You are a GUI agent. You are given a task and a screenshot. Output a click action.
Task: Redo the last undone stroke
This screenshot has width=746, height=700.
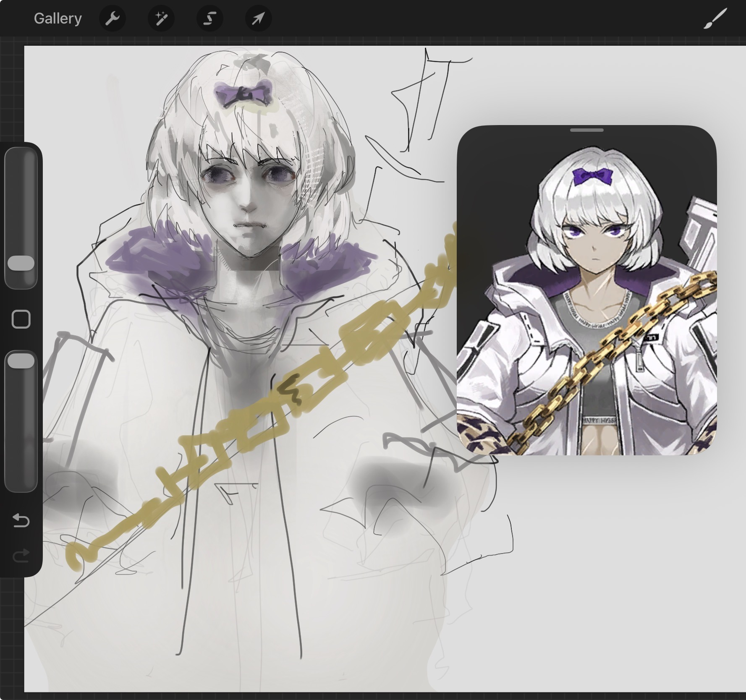(21, 556)
